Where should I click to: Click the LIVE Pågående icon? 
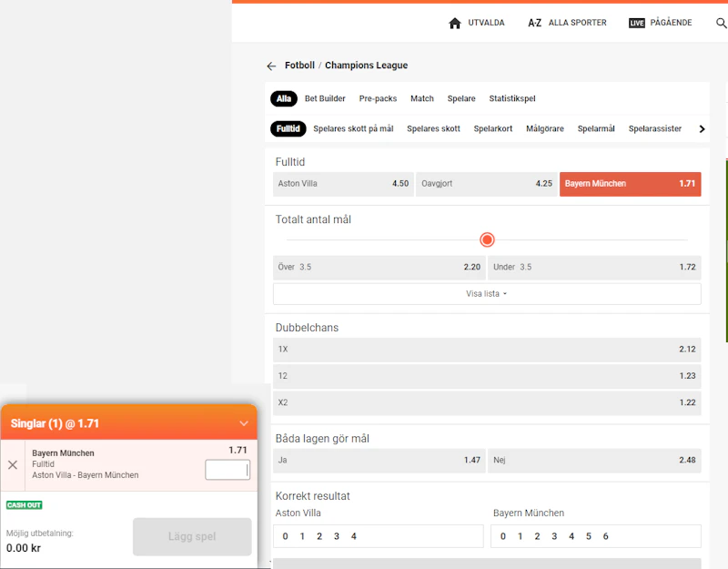(637, 23)
